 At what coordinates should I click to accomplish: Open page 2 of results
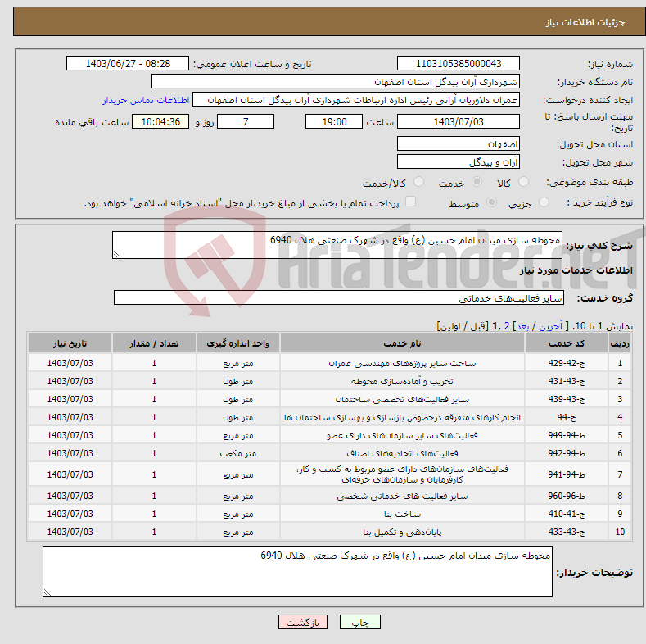click(507, 326)
